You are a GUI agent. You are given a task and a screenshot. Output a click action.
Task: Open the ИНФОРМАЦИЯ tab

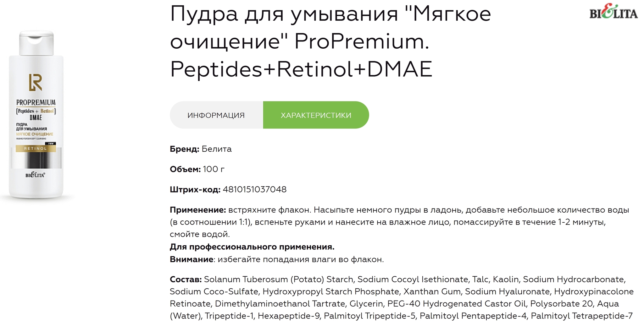pyautogui.click(x=216, y=115)
